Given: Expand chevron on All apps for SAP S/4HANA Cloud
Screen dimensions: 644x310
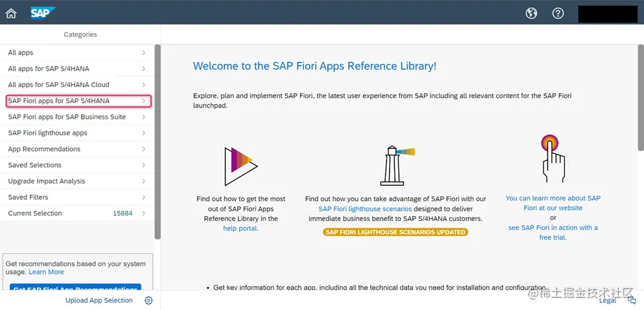Looking at the screenshot, I should point(144,84).
